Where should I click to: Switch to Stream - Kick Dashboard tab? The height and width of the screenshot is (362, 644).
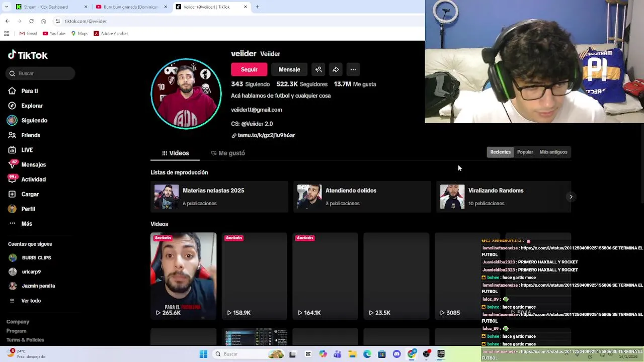[x=50, y=7]
